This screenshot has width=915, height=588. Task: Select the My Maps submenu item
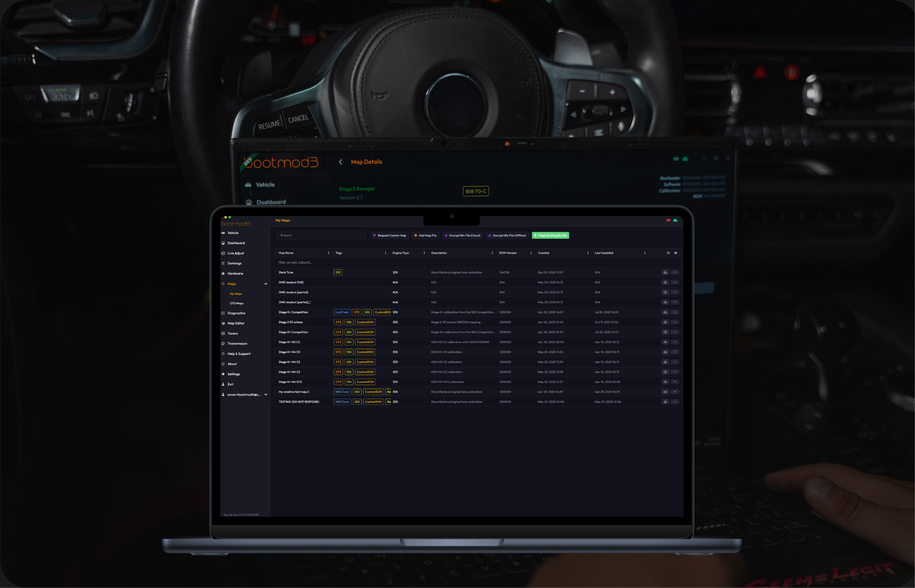[236, 294]
